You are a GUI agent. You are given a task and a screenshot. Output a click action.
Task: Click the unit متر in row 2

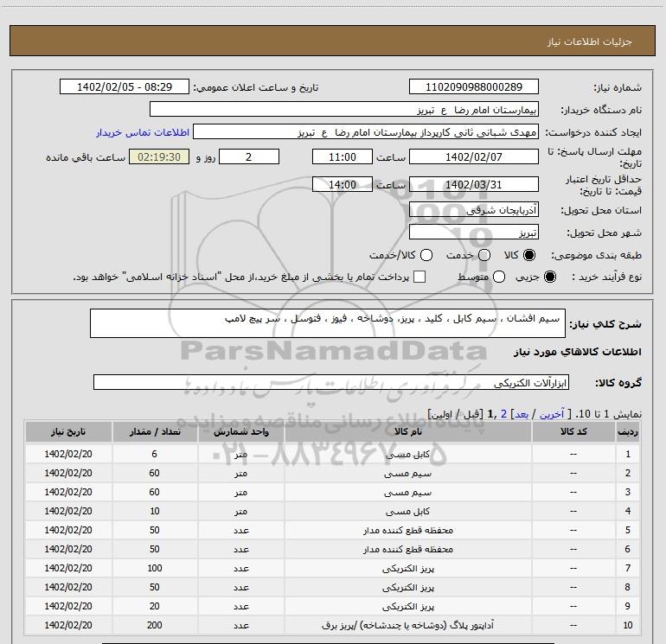coord(240,474)
